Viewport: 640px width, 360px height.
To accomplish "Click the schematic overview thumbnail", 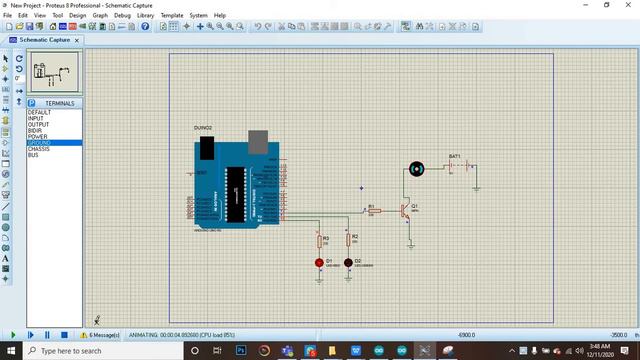I will (54, 71).
